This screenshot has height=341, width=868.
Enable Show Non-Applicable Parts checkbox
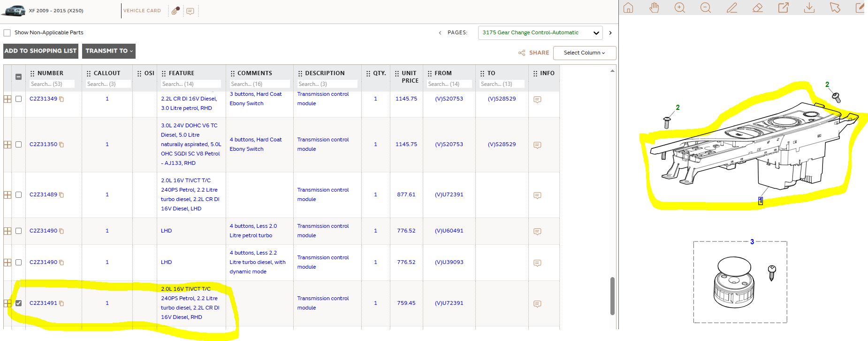click(7, 33)
